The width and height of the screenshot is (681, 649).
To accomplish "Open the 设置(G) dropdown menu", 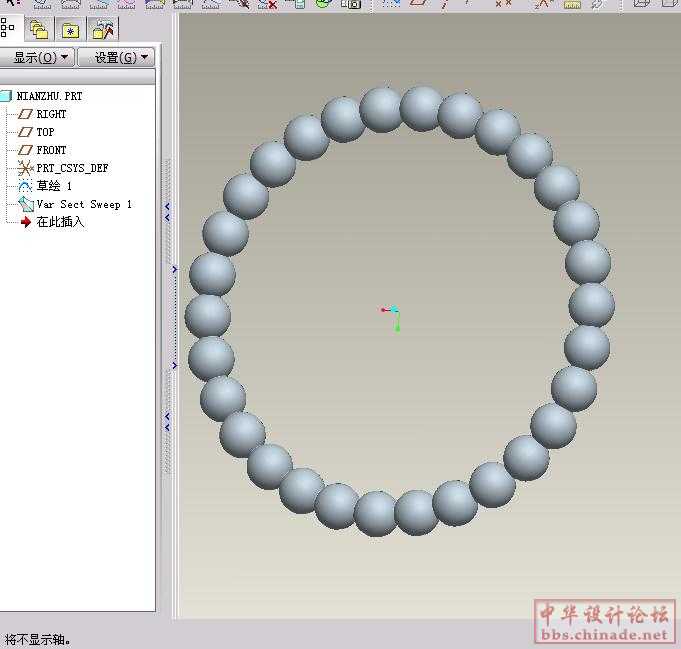I will [x=116, y=57].
